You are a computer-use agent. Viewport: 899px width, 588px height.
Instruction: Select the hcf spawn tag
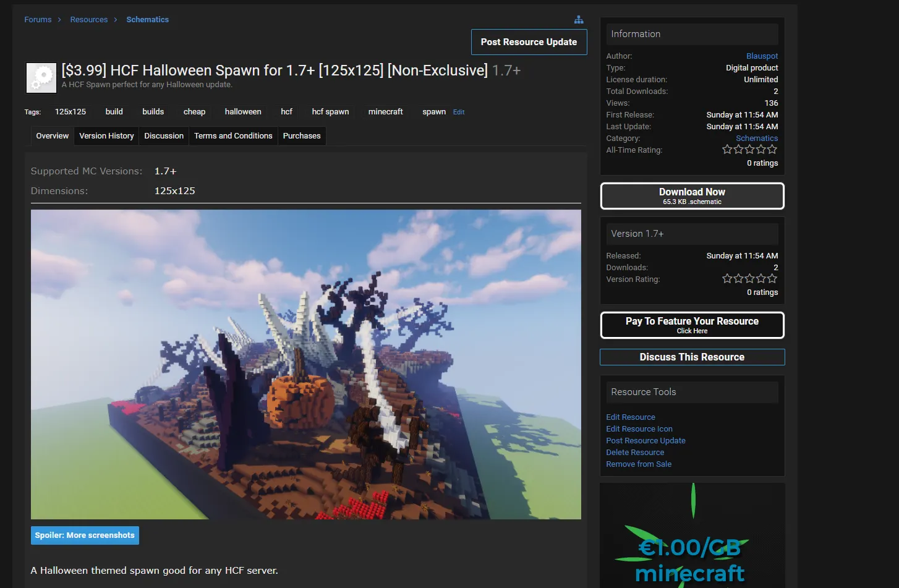pos(331,112)
